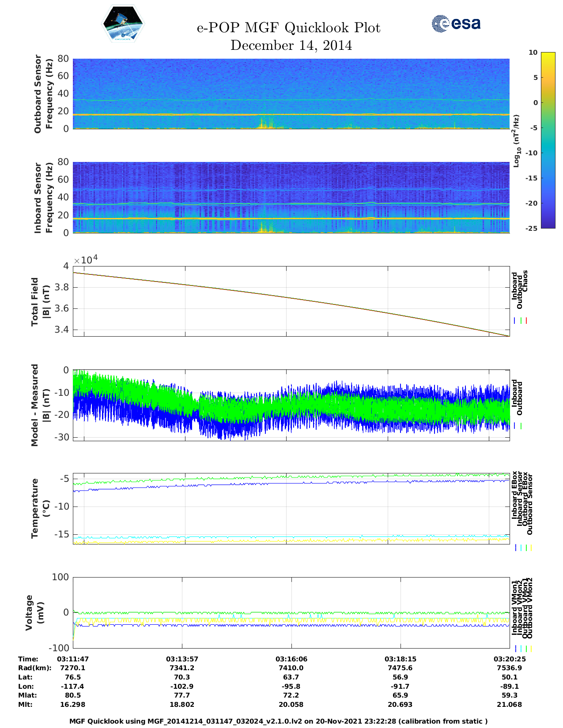Image resolution: width=563 pixels, height=728 pixels.
Task: Click the December 14, 2014 date heading
Action: (x=291, y=45)
